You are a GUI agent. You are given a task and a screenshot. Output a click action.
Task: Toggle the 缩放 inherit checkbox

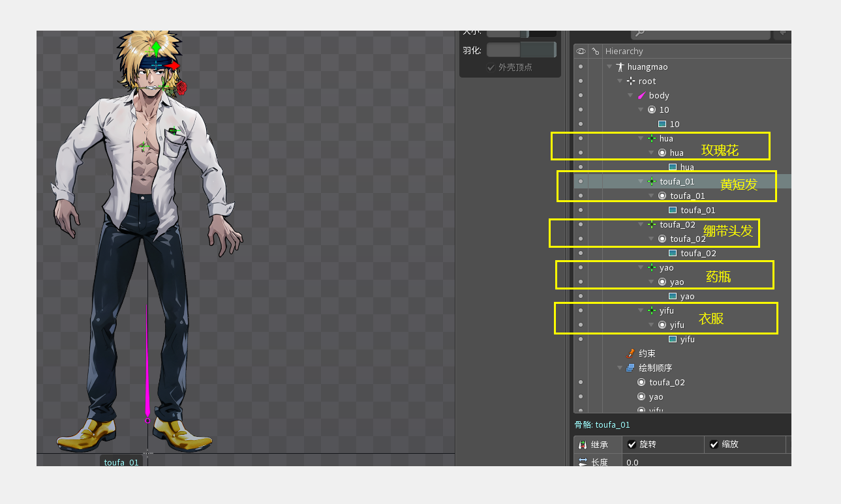[x=714, y=445]
